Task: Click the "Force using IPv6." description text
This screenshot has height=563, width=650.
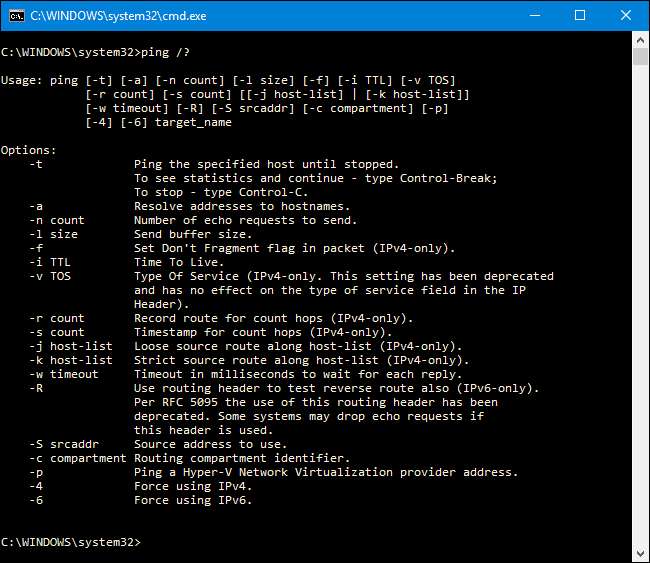Action: pos(193,500)
